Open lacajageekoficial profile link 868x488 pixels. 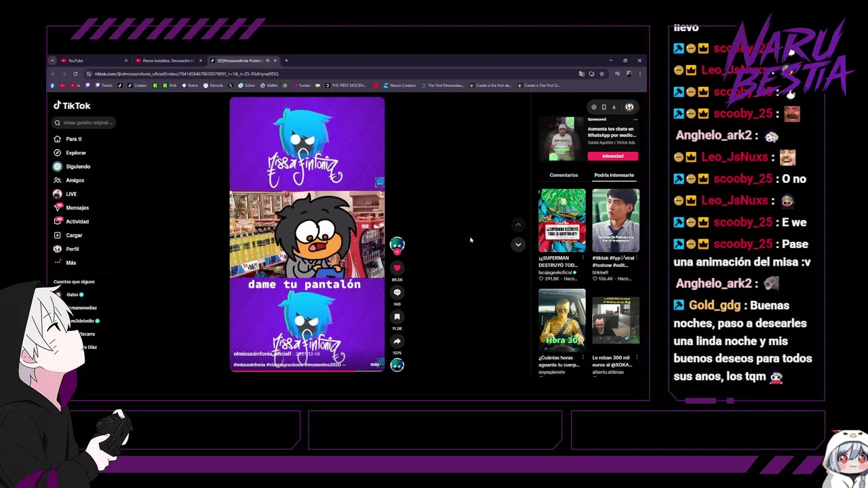coord(555,272)
